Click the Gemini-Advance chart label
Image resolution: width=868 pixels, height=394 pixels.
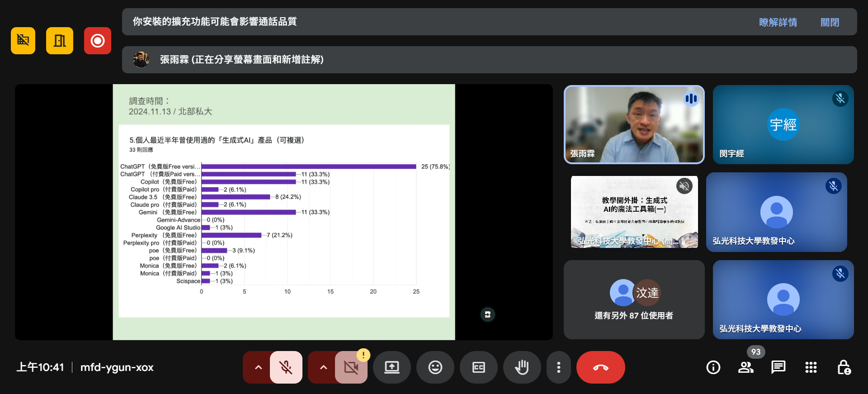179,220
